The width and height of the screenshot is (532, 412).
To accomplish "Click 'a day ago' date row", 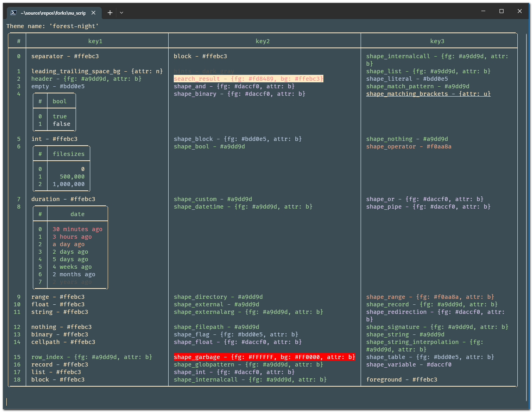I will 69,244.
